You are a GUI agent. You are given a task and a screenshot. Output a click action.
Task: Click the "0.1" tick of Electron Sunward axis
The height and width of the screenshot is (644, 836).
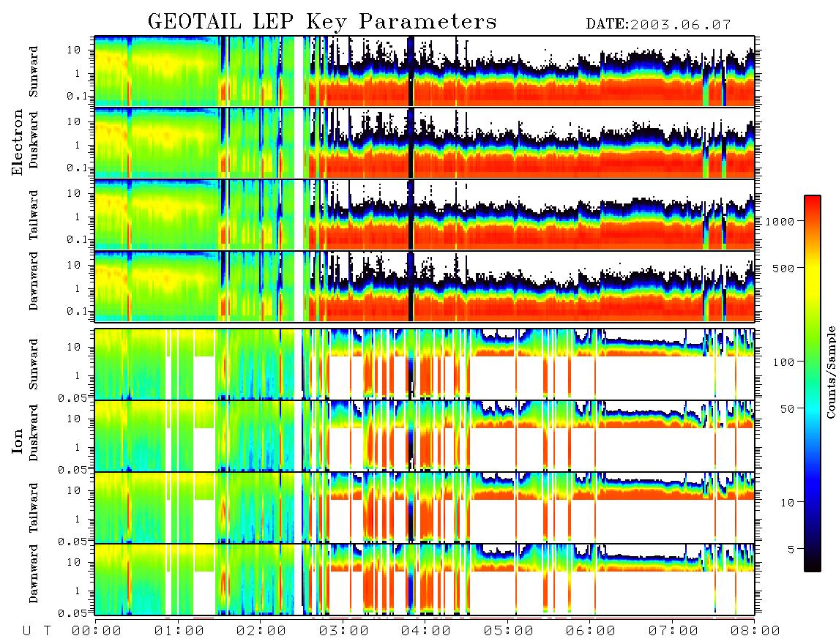(x=78, y=97)
